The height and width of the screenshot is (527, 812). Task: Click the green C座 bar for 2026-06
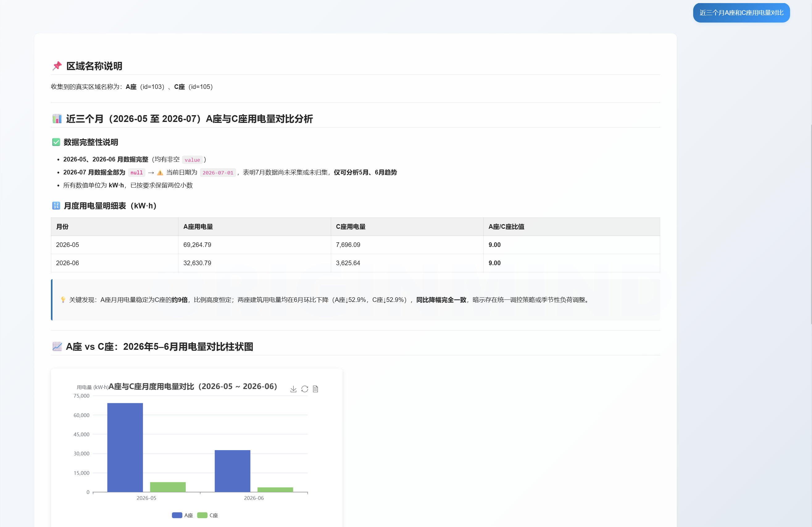point(275,490)
